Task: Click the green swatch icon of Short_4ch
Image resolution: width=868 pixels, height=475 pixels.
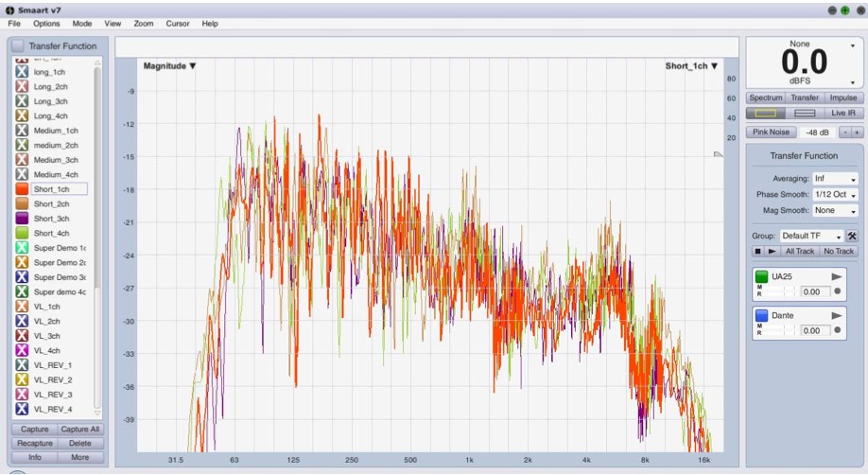Action: pos(22,234)
